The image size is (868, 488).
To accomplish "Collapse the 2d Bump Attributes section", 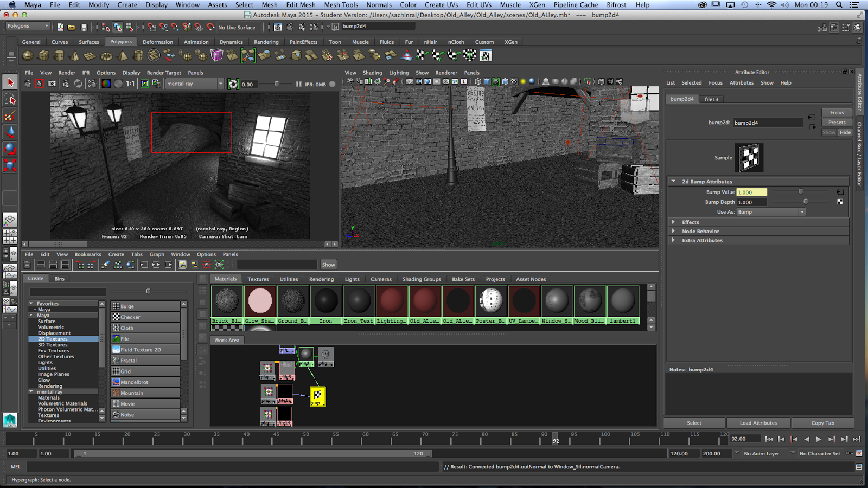I will tap(673, 182).
